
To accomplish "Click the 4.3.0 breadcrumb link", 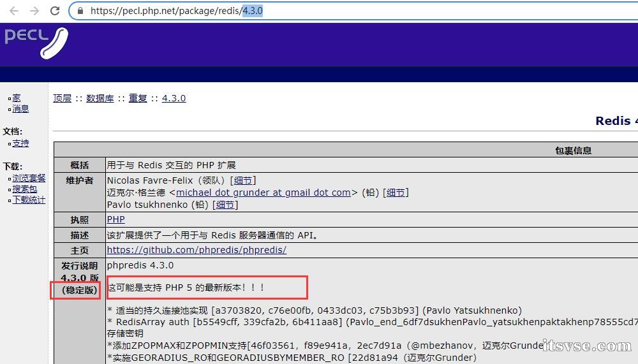I will (174, 98).
